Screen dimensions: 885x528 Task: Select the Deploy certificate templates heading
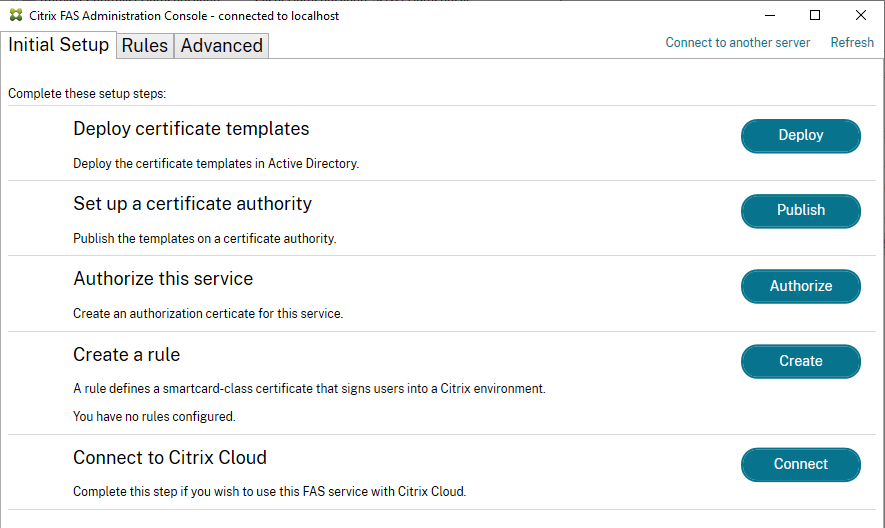pos(191,129)
